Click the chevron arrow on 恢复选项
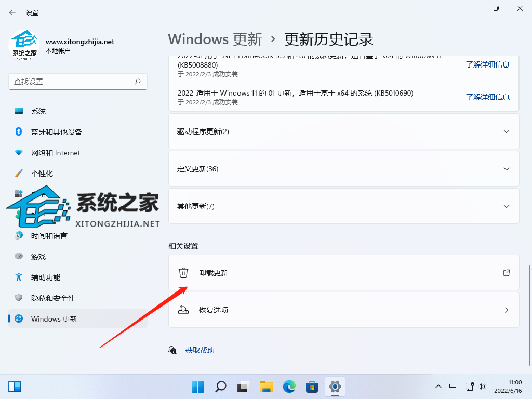This screenshot has width=532, height=399. (x=506, y=310)
